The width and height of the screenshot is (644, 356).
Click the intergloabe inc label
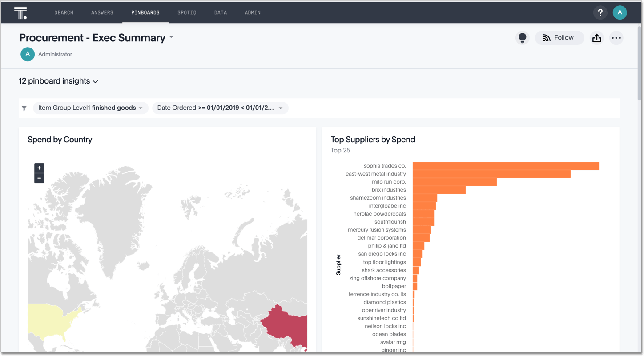tap(387, 206)
